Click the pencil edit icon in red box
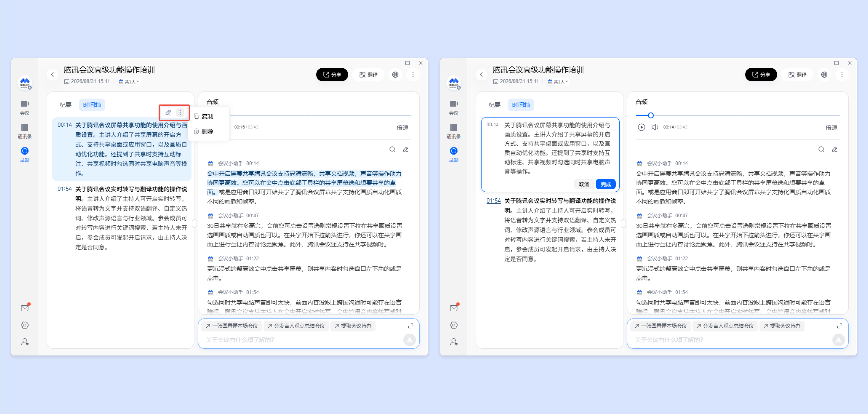The image size is (868, 414). 168,112
